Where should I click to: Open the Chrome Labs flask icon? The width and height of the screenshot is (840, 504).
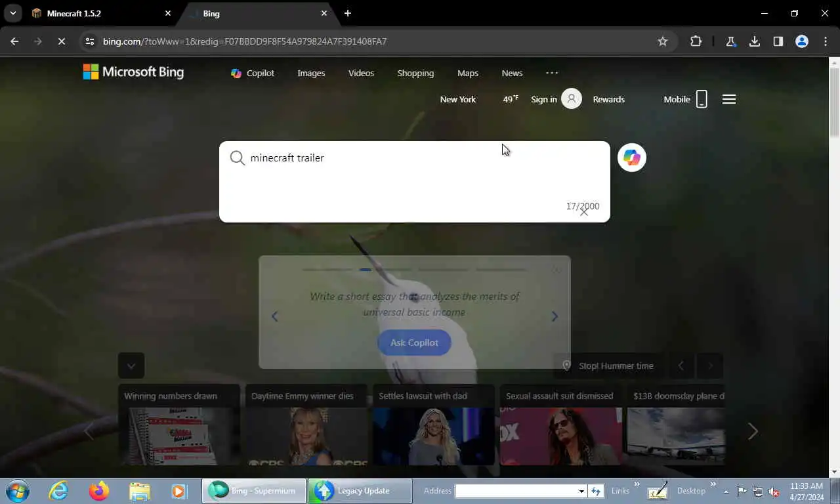730,41
